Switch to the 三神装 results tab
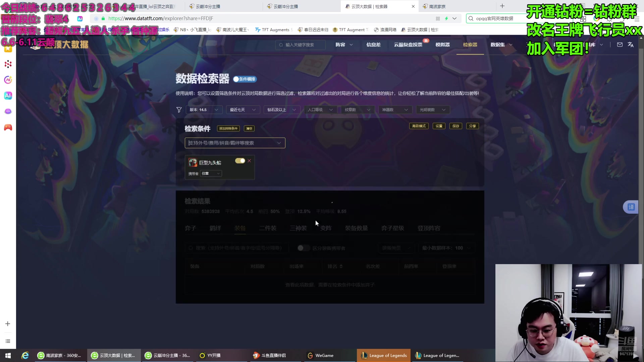 [298, 228]
